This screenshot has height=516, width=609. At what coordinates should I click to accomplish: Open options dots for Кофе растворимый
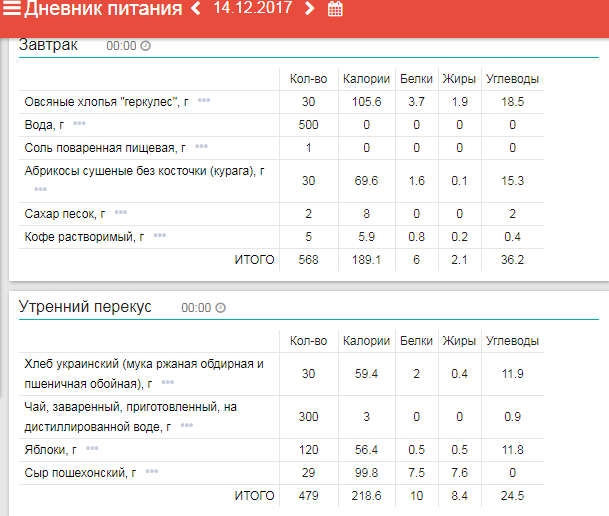coord(160,236)
